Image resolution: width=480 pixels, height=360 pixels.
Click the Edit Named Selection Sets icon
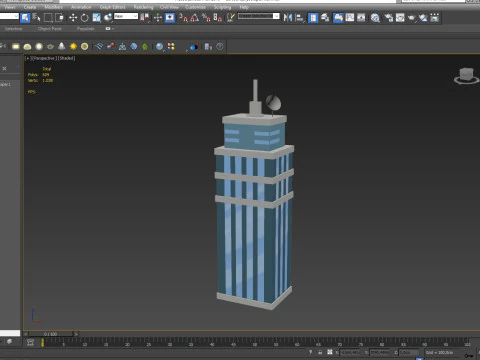pos(230,17)
